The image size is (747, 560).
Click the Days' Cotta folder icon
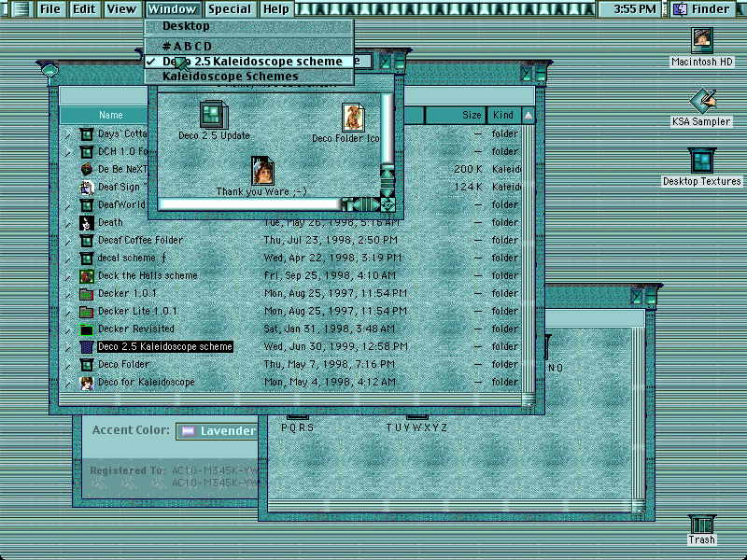(x=86, y=134)
